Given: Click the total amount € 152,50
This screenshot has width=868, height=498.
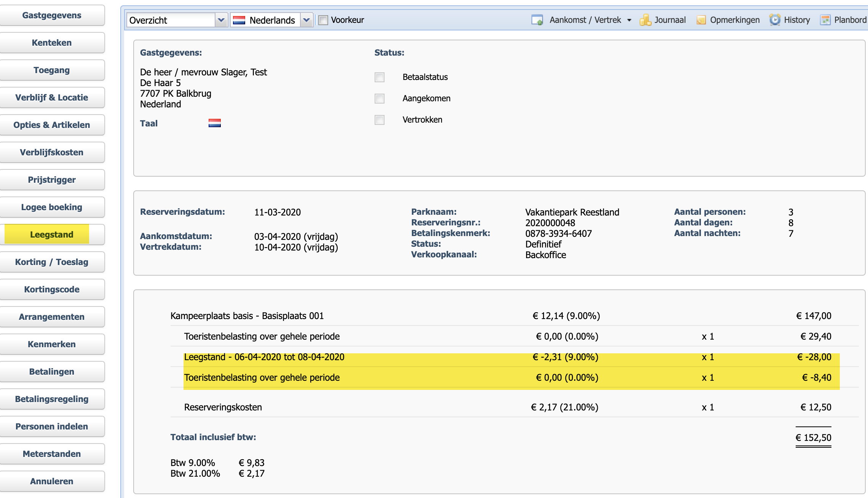Looking at the screenshot, I should 814,438.
